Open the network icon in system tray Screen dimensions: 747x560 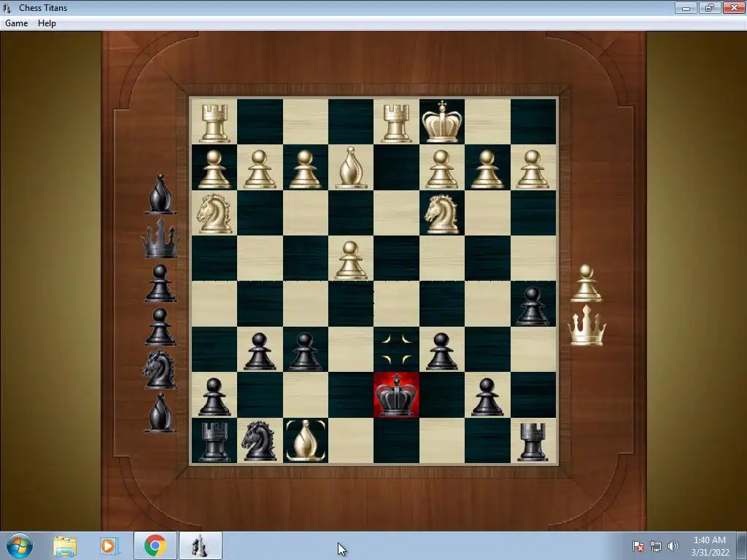pyautogui.click(x=656, y=546)
